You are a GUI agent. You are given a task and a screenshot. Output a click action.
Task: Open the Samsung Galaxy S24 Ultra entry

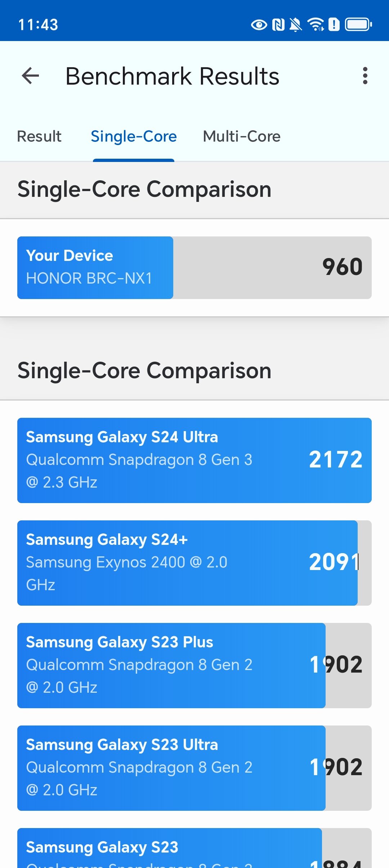[x=194, y=460]
